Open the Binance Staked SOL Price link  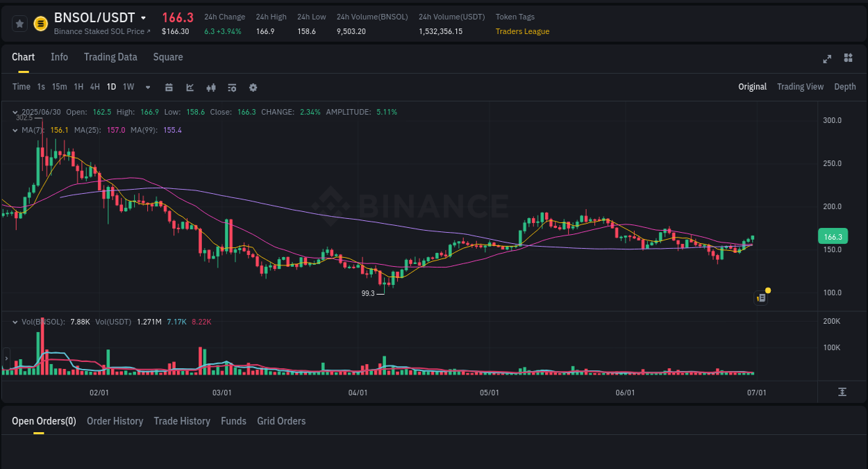click(x=101, y=31)
